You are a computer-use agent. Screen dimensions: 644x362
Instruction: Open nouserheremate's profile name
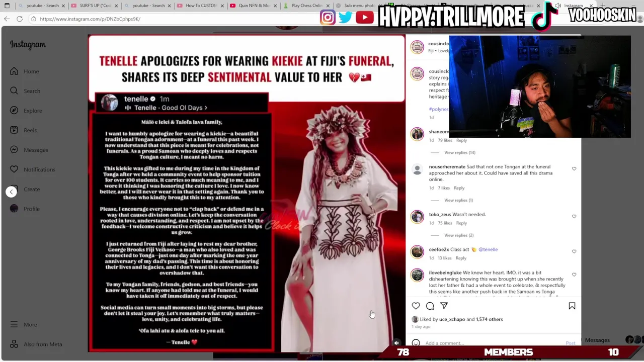447,167
